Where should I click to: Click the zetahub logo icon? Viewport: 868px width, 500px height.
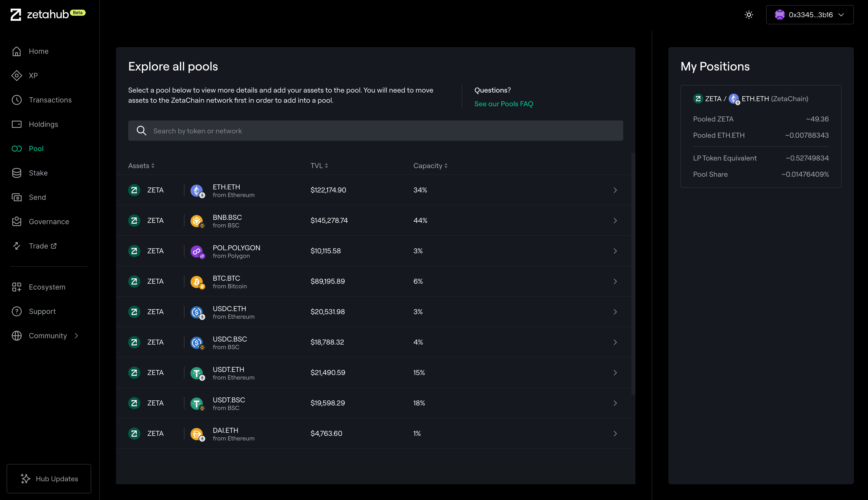tap(16, 15)
